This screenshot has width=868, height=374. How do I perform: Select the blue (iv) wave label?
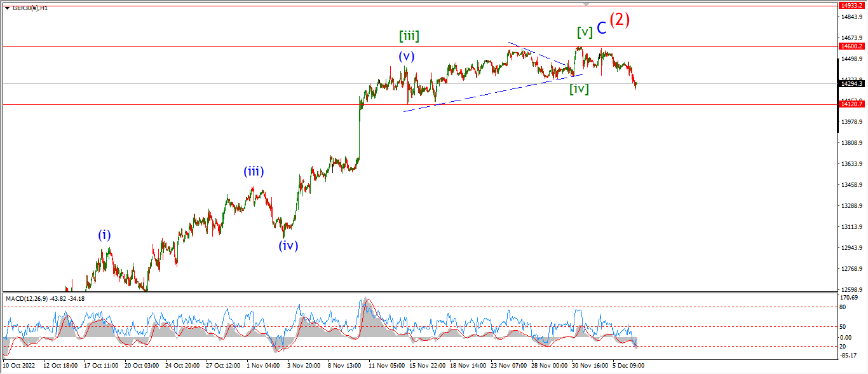(x=288, y=246)
